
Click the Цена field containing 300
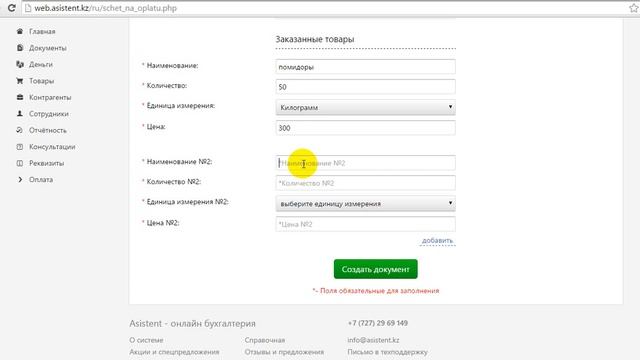[x=365, y=128]
